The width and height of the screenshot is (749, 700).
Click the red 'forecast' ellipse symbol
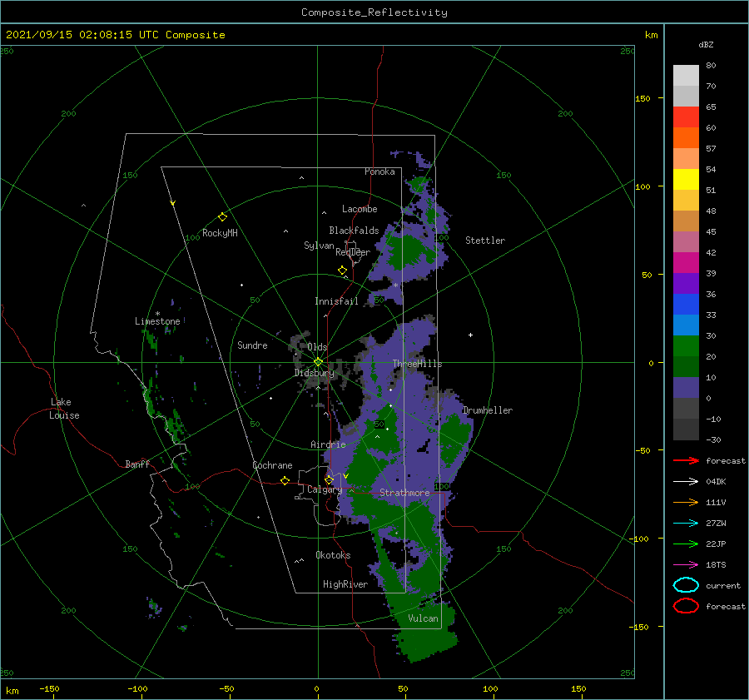(686, 606)
